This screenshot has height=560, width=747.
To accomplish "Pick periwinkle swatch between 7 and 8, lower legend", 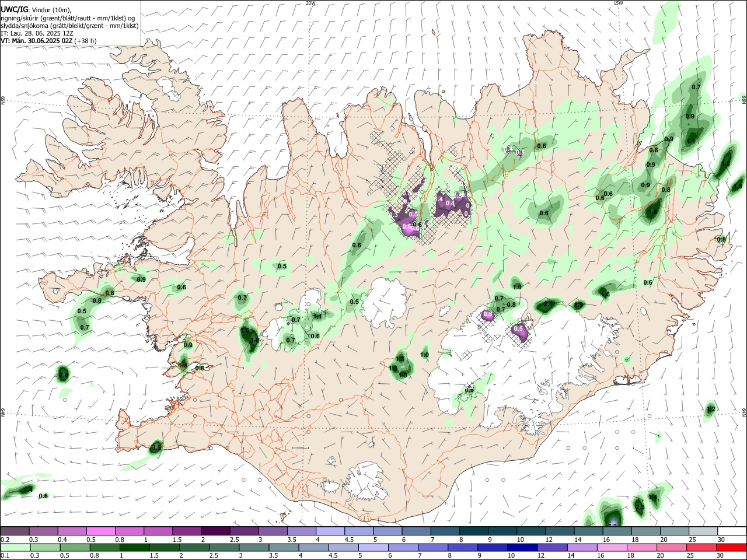I will coord(432,548).
